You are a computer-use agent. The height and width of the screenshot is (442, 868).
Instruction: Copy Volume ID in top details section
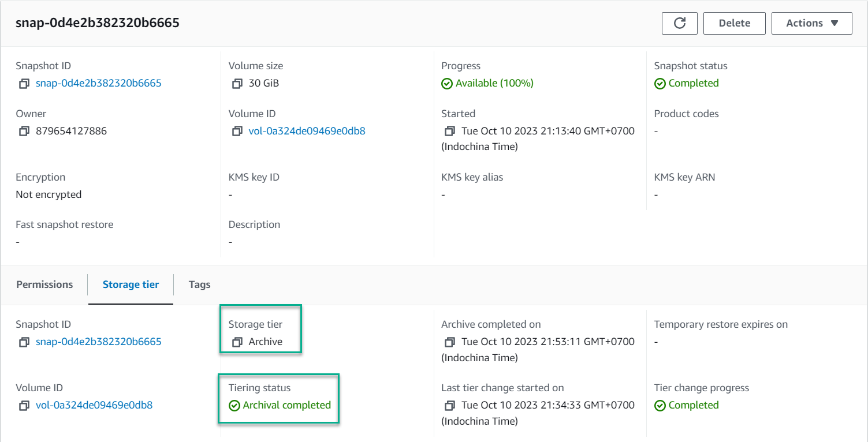[237, 132]
